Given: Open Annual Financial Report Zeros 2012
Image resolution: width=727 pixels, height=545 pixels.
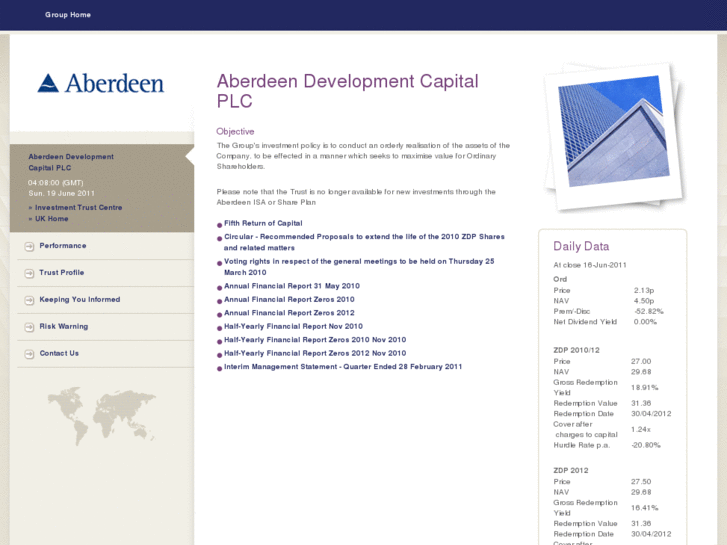Looking at the screenshot, I should click(289, 313).
